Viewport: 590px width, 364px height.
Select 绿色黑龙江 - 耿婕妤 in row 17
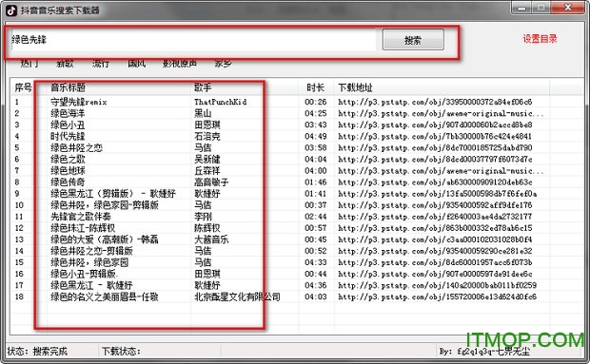pos(91,285)
